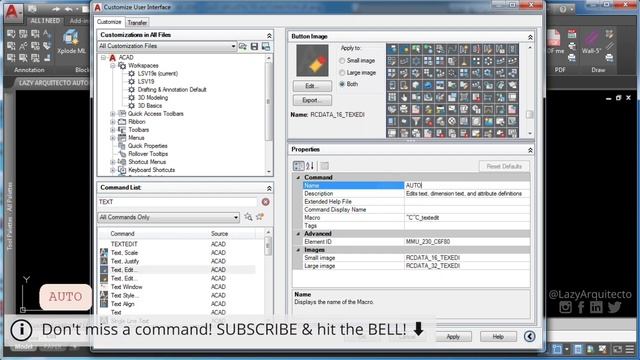Collapse the Button Image panel
640x360 pixels.
tap(530, 37)
